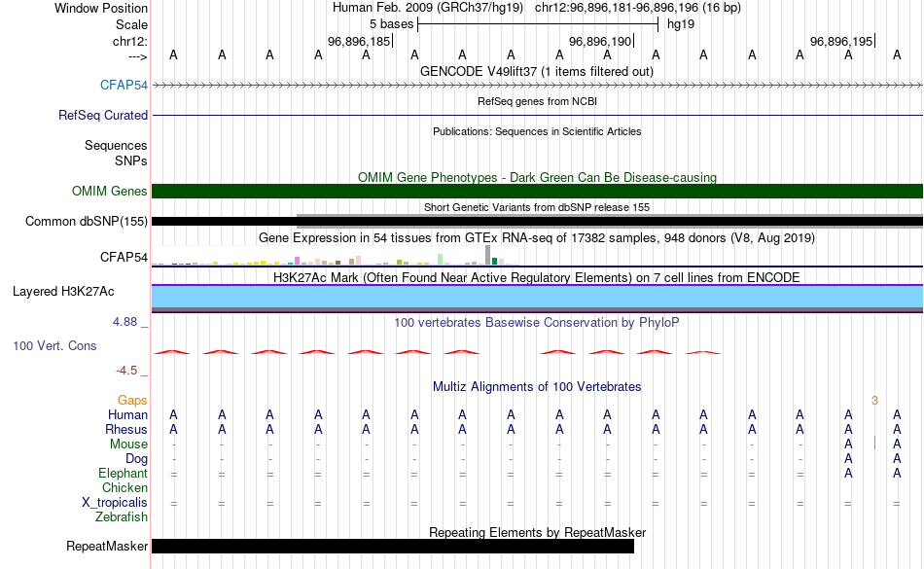Screen dimensions: 924x569
Task: Click the Dog species row label
Action: pyautogui.click(x=136, y=459)
